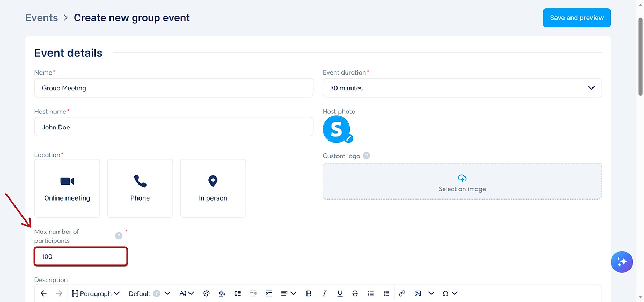Open the Paragraph format dropdown

click(96, 293)
